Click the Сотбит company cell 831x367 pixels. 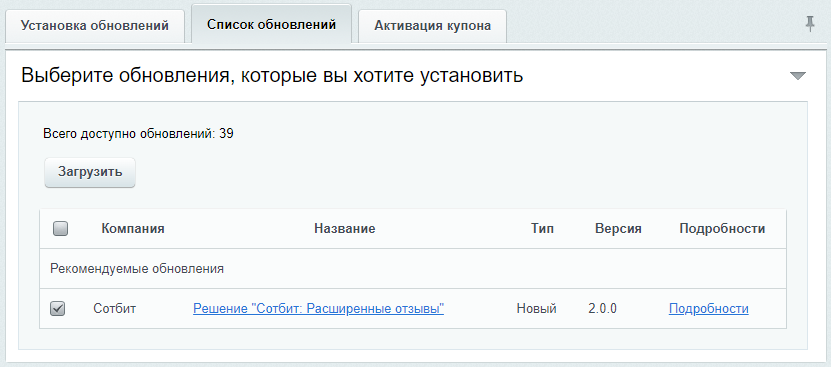pyautogui.click(x=114, y=309)
